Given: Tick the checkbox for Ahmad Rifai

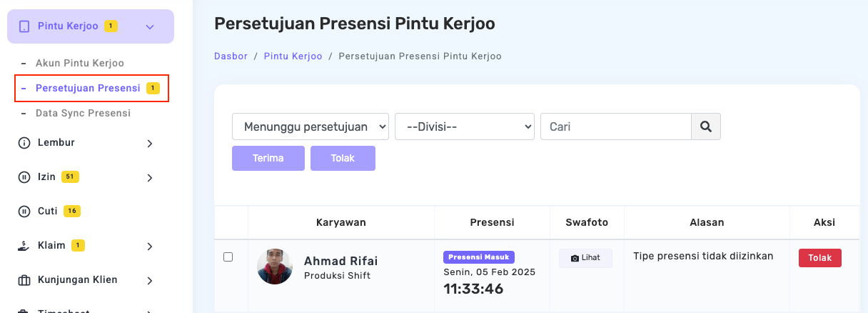Looking at the screenshot, I should click(228, 257).
